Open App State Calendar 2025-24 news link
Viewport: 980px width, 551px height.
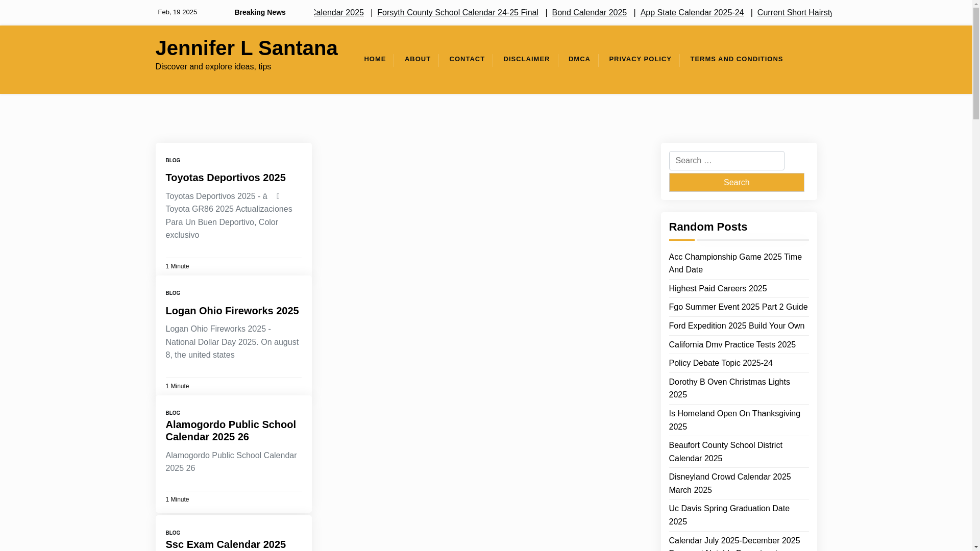692,12
